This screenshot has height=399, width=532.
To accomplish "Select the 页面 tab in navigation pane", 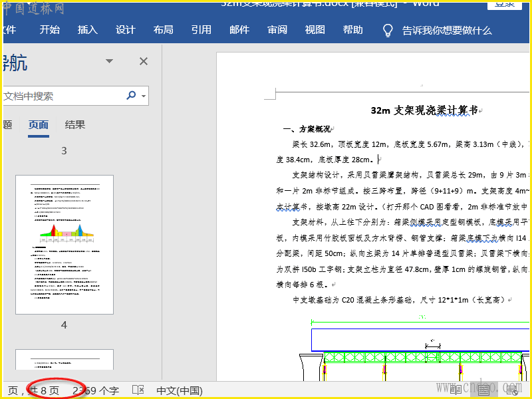I will [x=39, y=124].
